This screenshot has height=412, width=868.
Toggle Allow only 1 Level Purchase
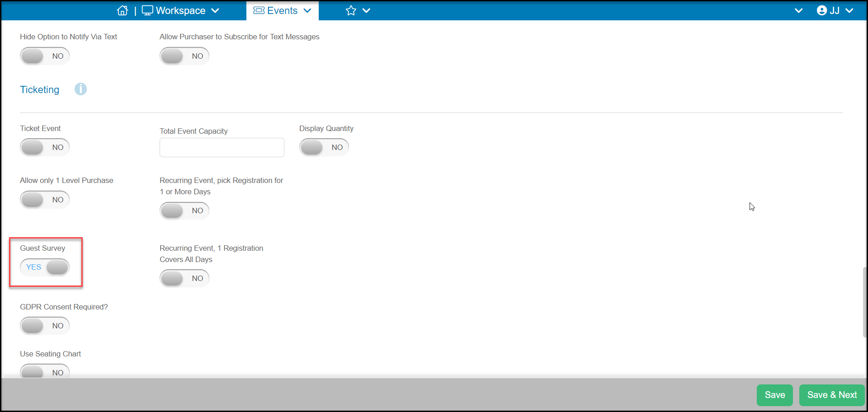(45, 200)
